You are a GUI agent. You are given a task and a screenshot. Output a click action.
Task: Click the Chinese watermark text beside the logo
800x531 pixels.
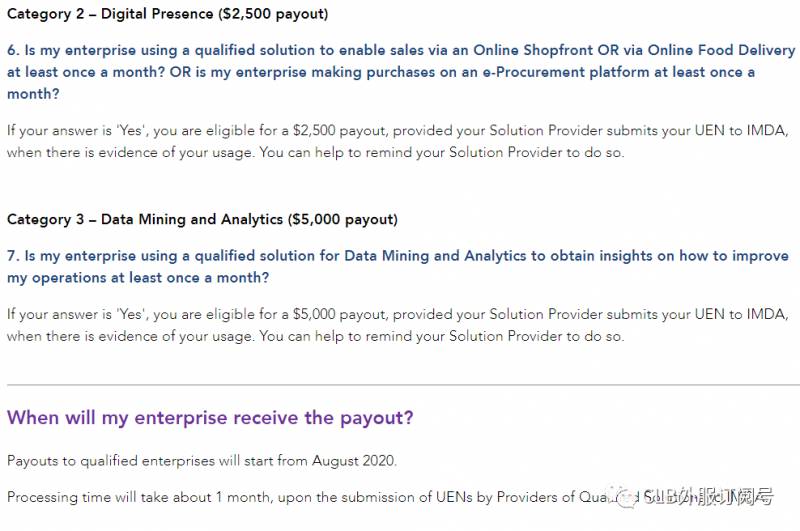pos(712,497)
